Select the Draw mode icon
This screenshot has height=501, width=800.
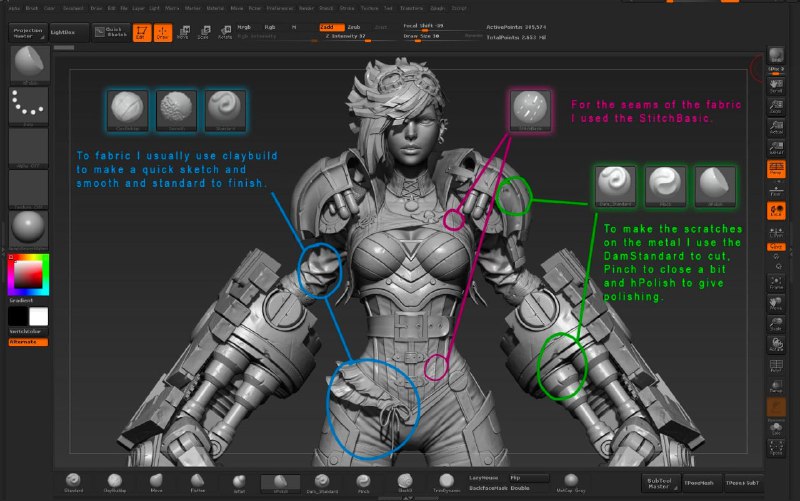click(163, 33)
